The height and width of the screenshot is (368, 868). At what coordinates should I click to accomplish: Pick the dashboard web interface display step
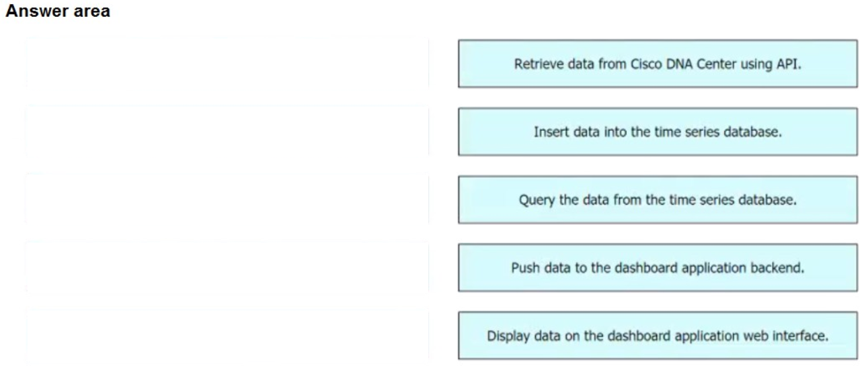pos(658,335)
